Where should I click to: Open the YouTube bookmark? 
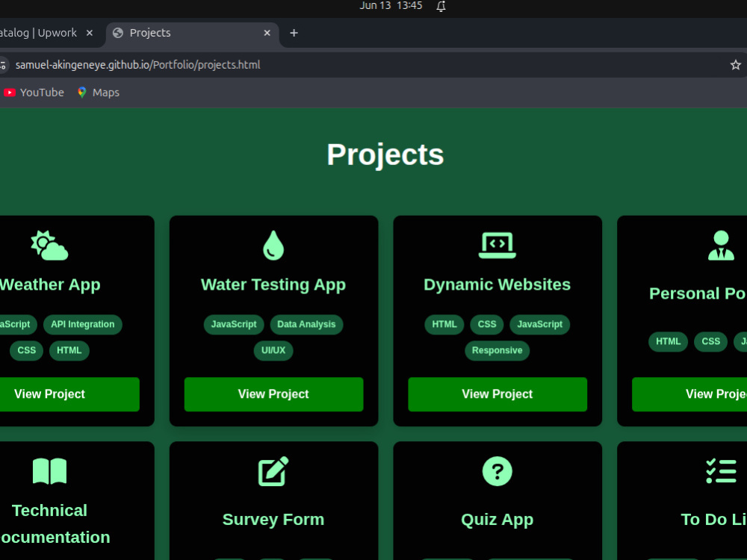(x=34, y=93)
